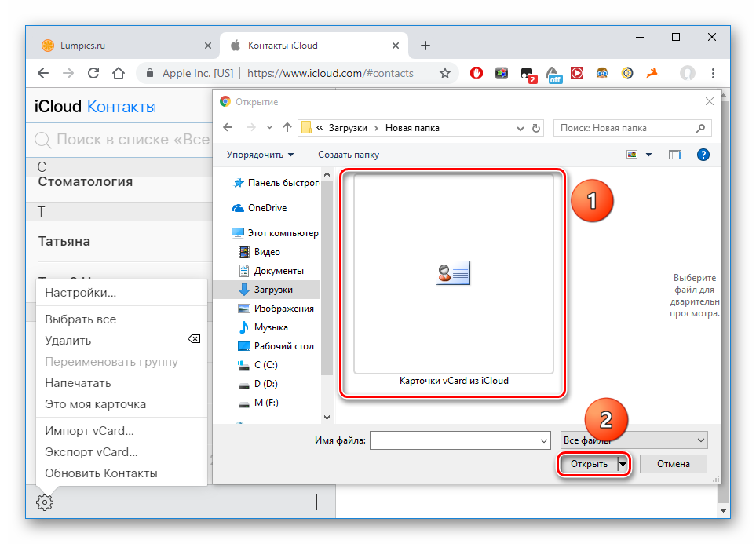Select OneDrive in navigation pane
This screenshot has height=544, width=756.
coord(259,208)
